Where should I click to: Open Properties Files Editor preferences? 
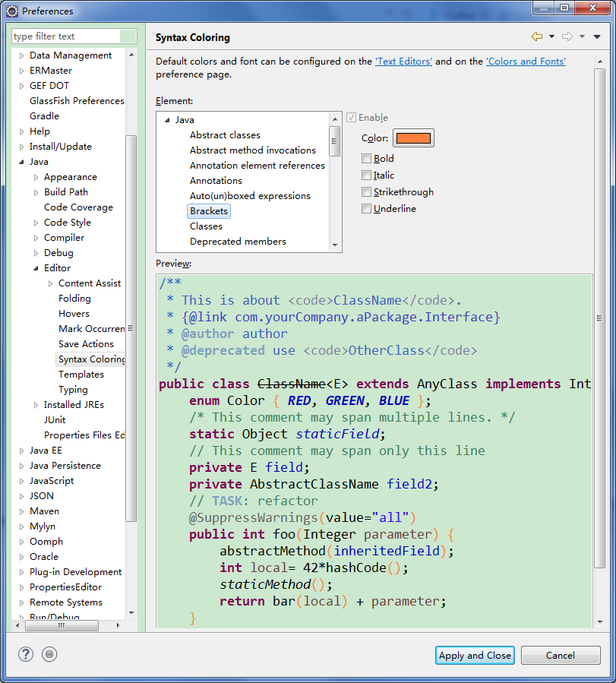(x=84, y=435)
